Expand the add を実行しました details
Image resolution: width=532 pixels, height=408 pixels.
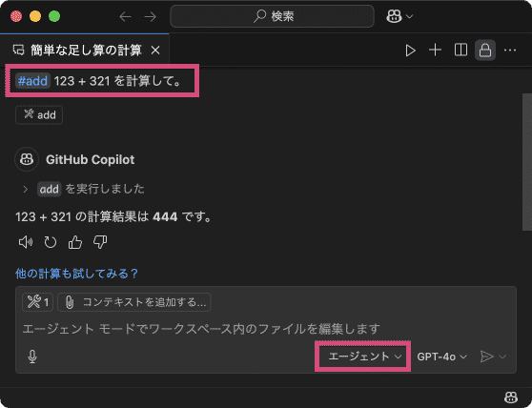tap(25, 189)
